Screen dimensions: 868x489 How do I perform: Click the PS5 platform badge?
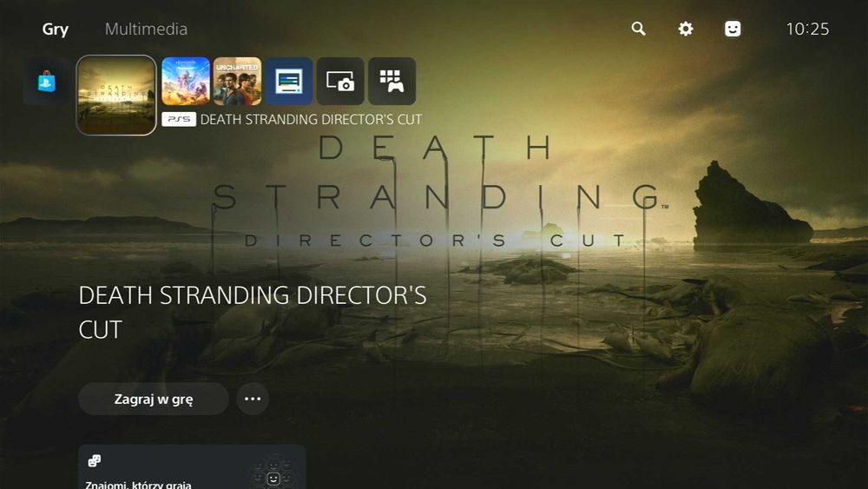click(179, 119)
